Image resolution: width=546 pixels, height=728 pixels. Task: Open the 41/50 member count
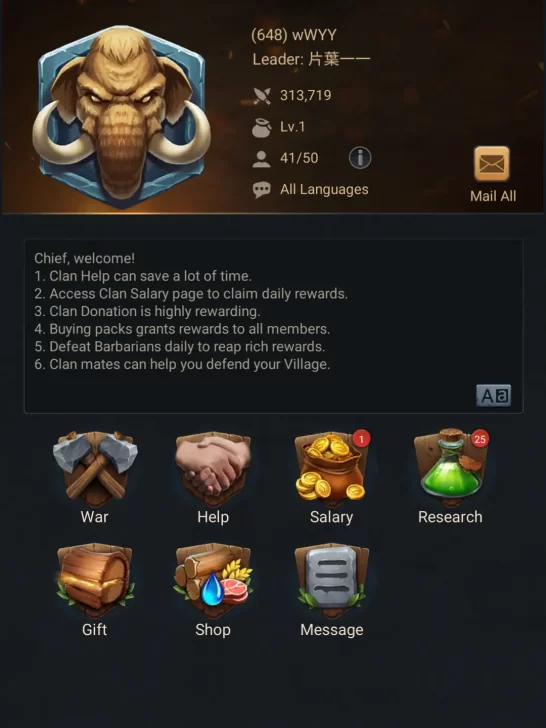tap(299, 158)
